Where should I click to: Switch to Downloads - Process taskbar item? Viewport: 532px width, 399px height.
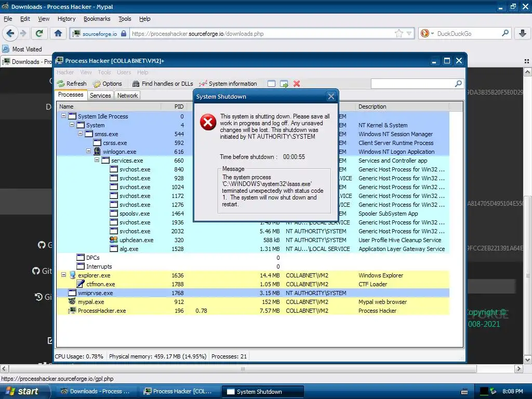tap(95, 391)
